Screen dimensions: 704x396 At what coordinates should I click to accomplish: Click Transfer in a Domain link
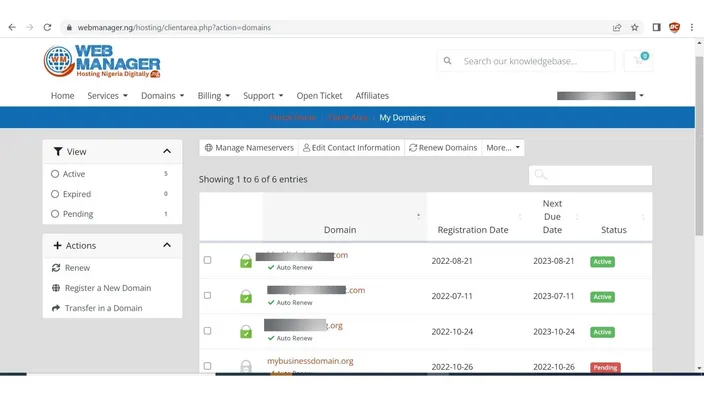pyautogui.click(x=103, y=308)
